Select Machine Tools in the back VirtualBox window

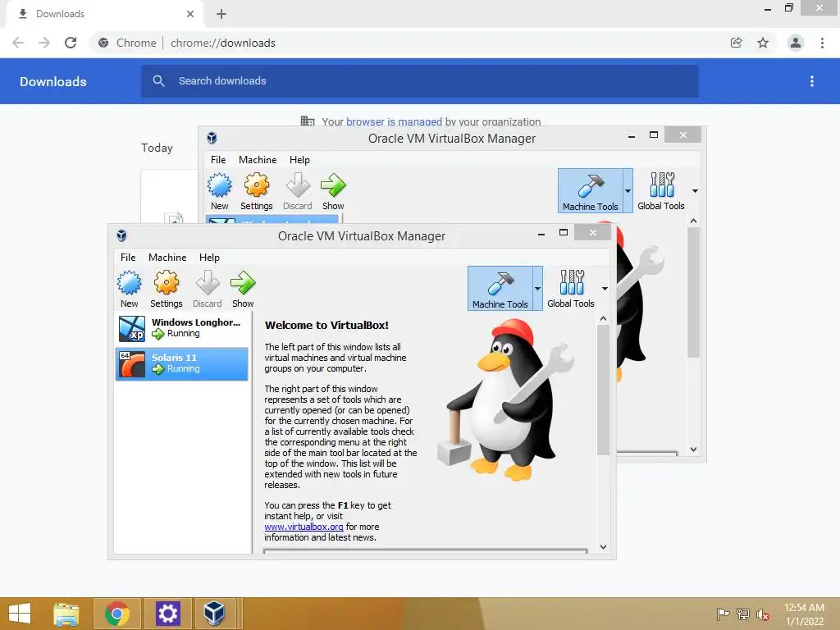pyautogui.click(x=591, y=191)
